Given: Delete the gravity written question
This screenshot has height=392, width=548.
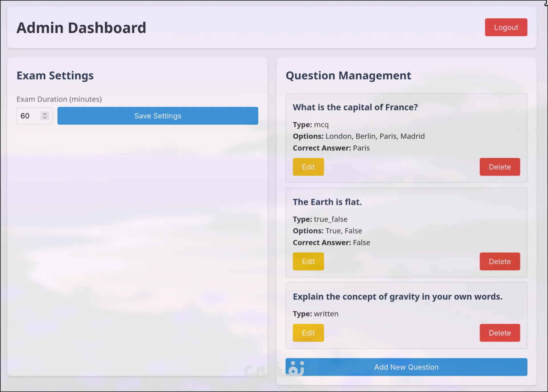Looking at the screenshot, I should (499, 333).
